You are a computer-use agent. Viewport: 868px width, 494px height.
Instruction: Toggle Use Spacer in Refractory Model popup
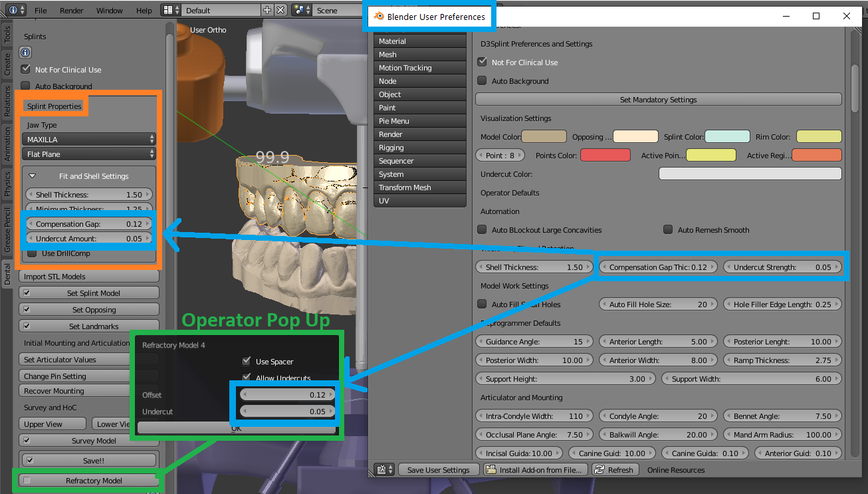(247, 361)
